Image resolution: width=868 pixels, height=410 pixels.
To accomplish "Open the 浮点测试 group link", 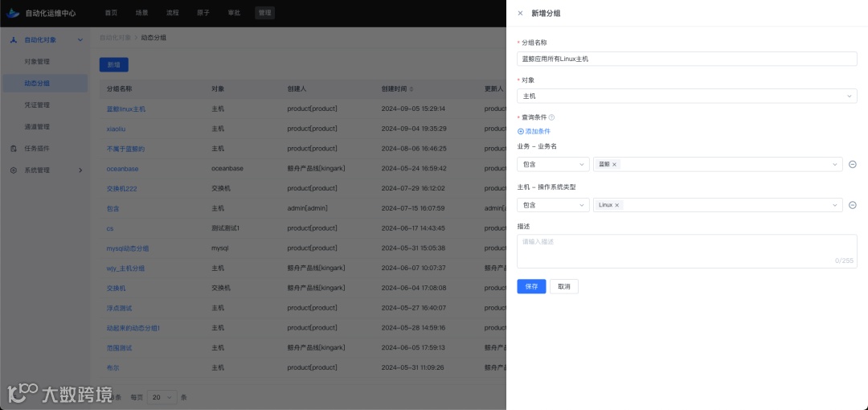I will click(119, 308).
